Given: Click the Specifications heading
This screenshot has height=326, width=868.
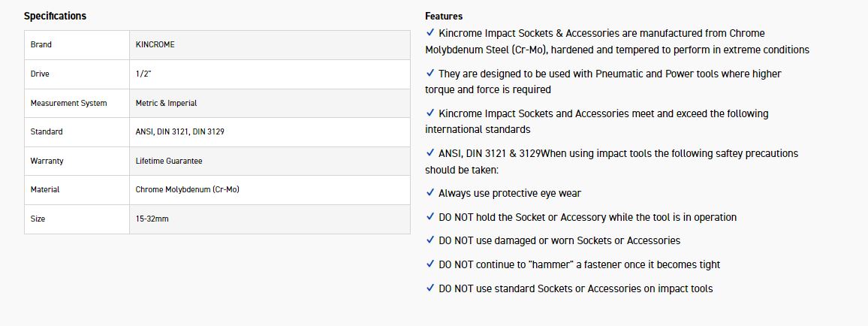Looking at the screenshot, I should pyautogui.click(x=55, y=16).
